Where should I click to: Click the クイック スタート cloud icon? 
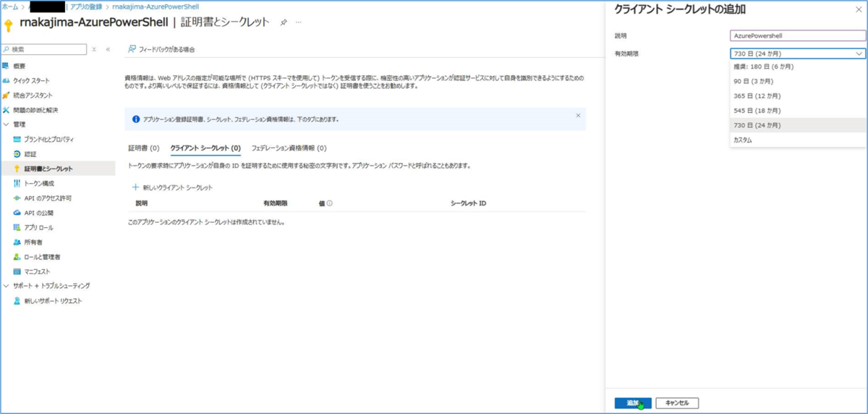(6, 80)
